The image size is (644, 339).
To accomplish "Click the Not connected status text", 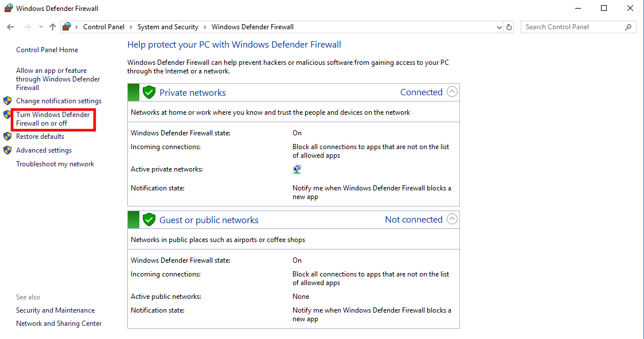I will (x=413, y=220).
